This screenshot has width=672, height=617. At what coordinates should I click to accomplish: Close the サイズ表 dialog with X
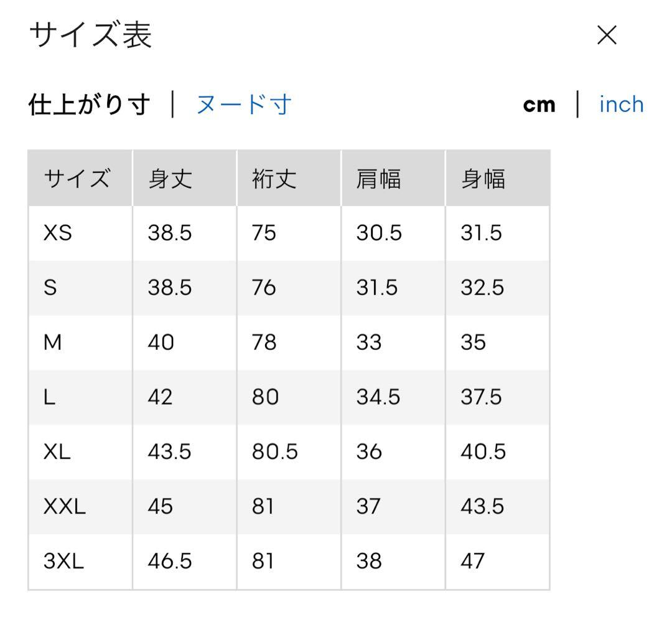point(607,35)
